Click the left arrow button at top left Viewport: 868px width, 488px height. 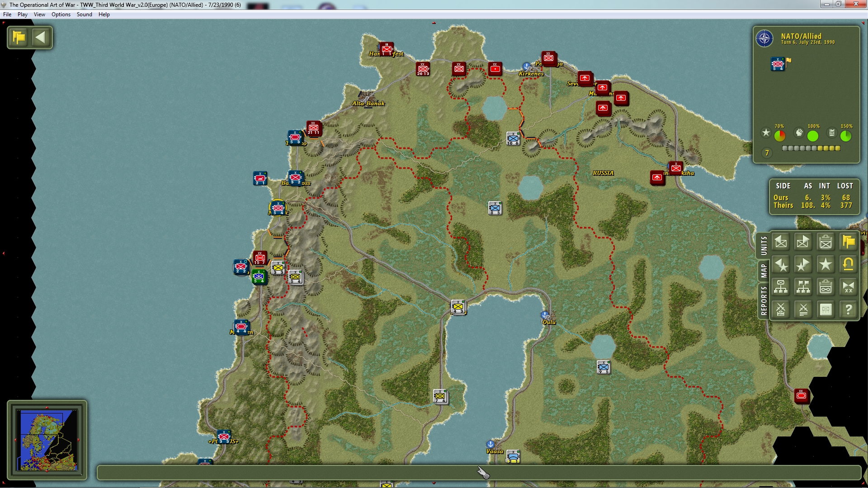pos(41,37)
